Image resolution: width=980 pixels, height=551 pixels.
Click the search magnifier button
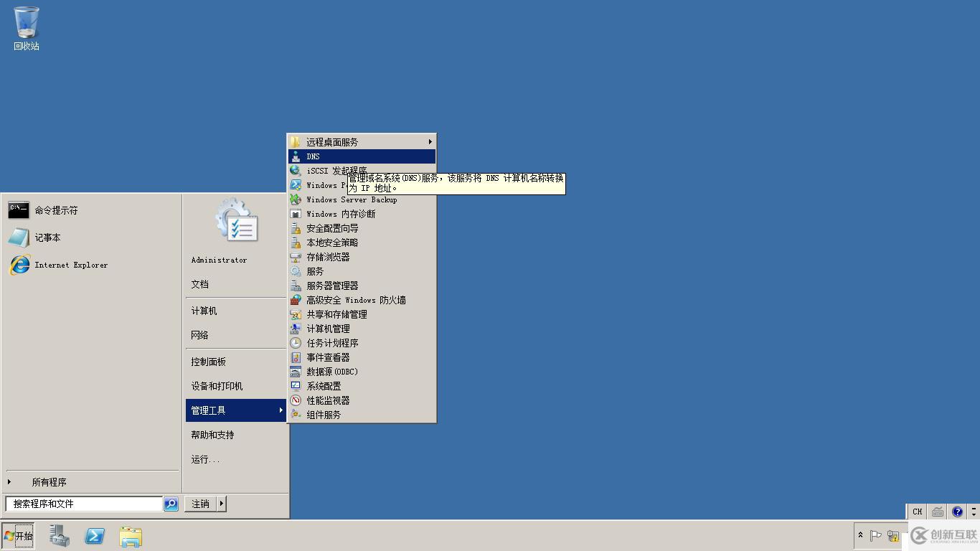coord(171,504)
